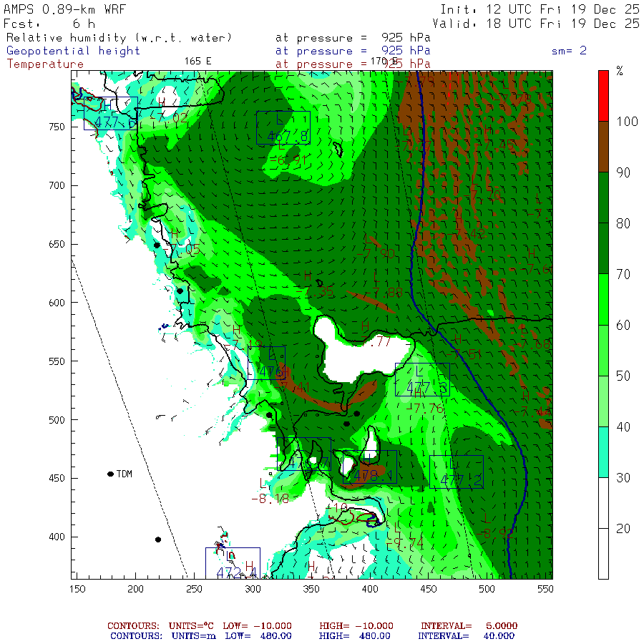Click the colorbar label '70'

tap(623, 274)
